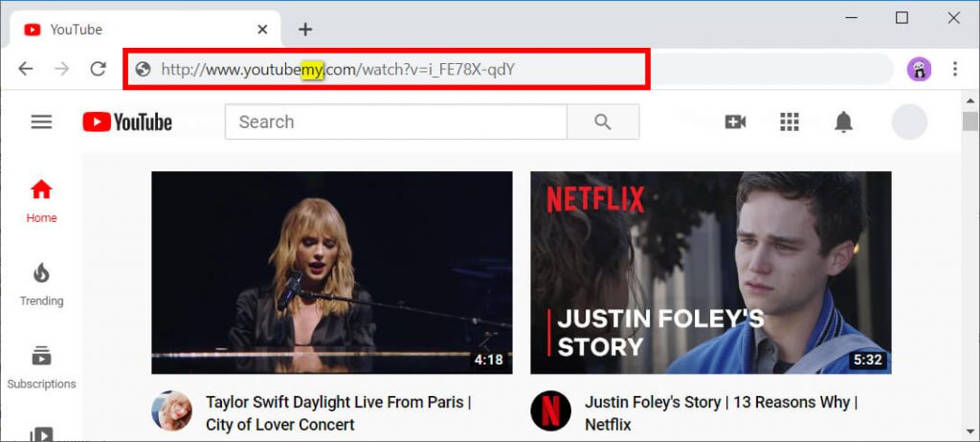Screen dimensions: 980x442
Task: Open the YouTube account avatar circle
Action: point(909,122)
